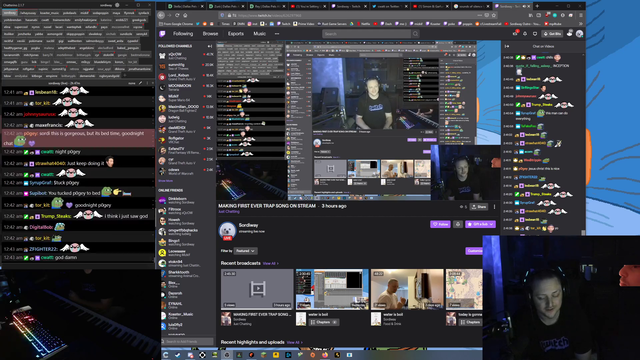Open the Twitch search magnifier button
Viewport: 640px width, 360px height.
coord(416,34)
